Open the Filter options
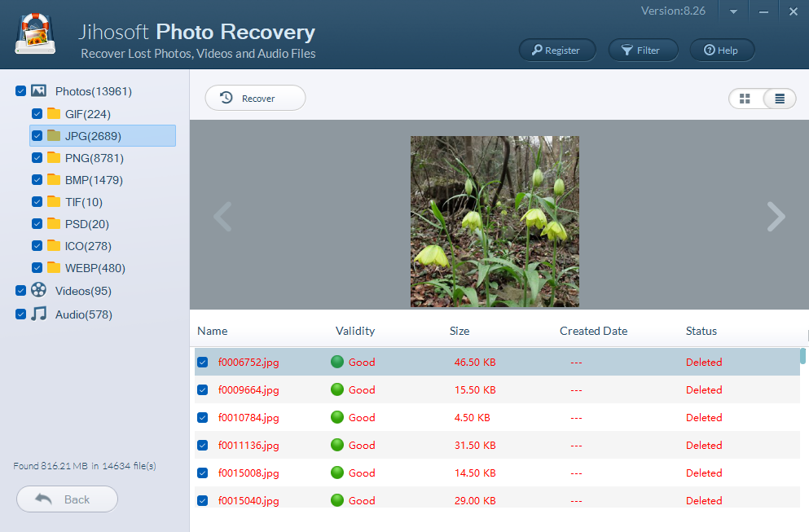This screenshot has width=809, height=532. (643, 50)
